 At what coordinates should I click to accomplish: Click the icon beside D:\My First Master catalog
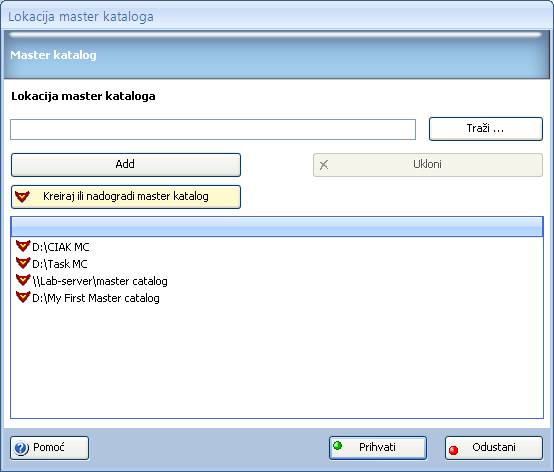[x=23, y=297]
